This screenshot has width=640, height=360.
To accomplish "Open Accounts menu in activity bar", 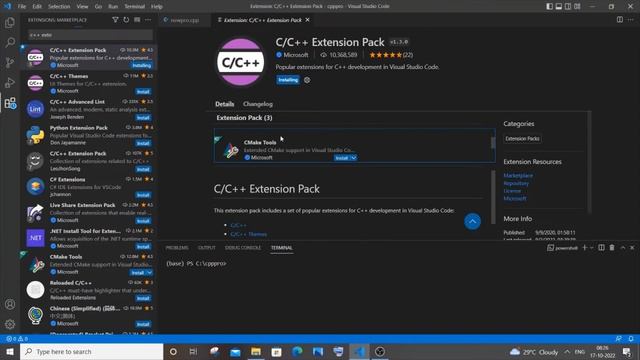I will 10,304.
